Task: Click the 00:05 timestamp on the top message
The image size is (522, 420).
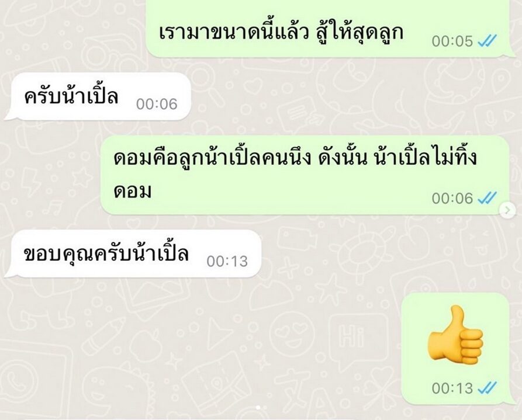Action: pos(452,41)
